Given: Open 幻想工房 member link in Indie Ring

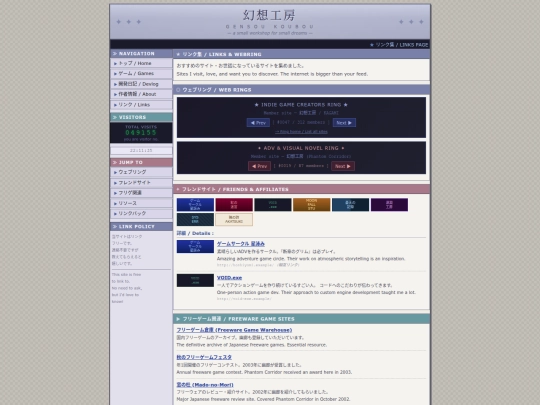Looking at the screenshot, I should coord(308,113).
